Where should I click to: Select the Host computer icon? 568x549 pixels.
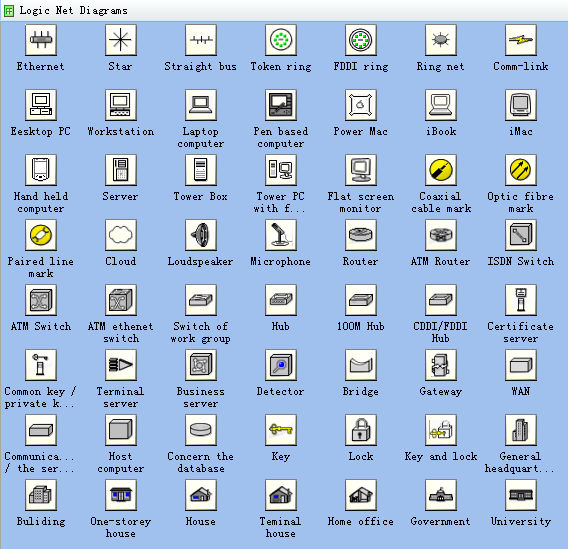coord(121,430)
